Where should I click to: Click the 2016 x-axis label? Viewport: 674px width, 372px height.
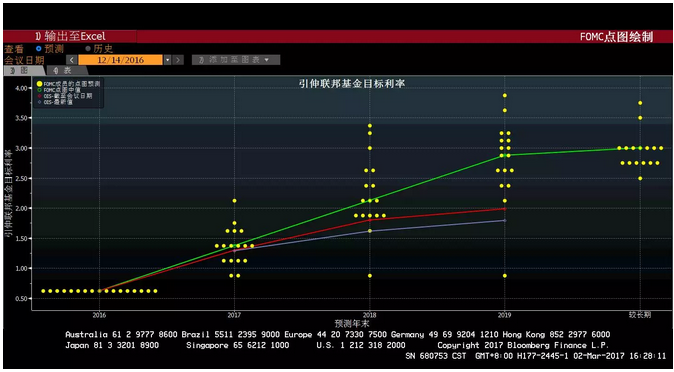tap(99, 315)
